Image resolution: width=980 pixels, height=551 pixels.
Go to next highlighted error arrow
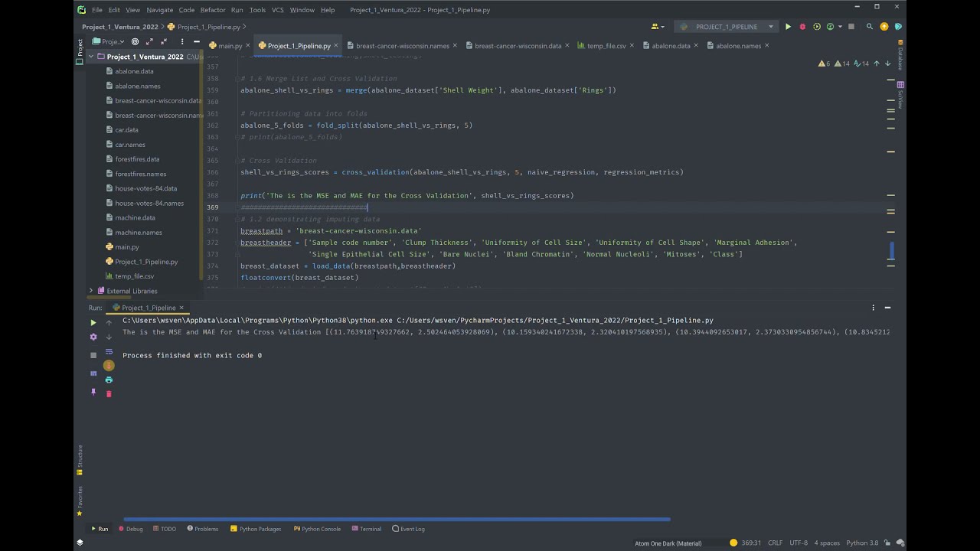point(887,64)
